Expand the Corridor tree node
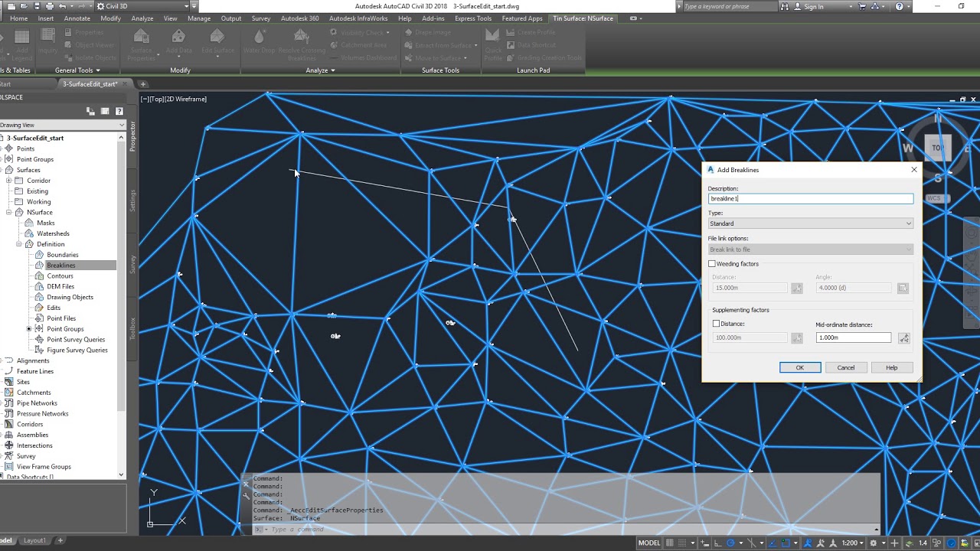Image resolution: width=980 pixels, height=551 pixels. (9, 181)
